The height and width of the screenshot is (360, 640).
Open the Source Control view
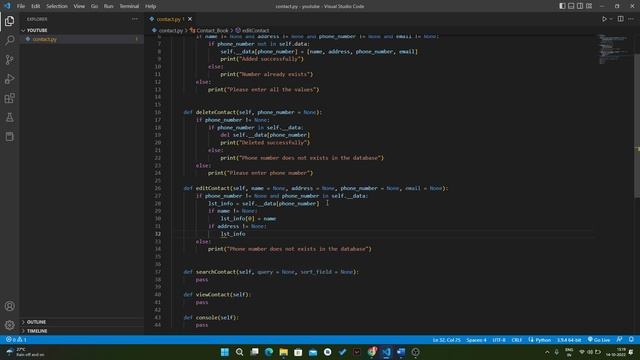click(10, 60)
